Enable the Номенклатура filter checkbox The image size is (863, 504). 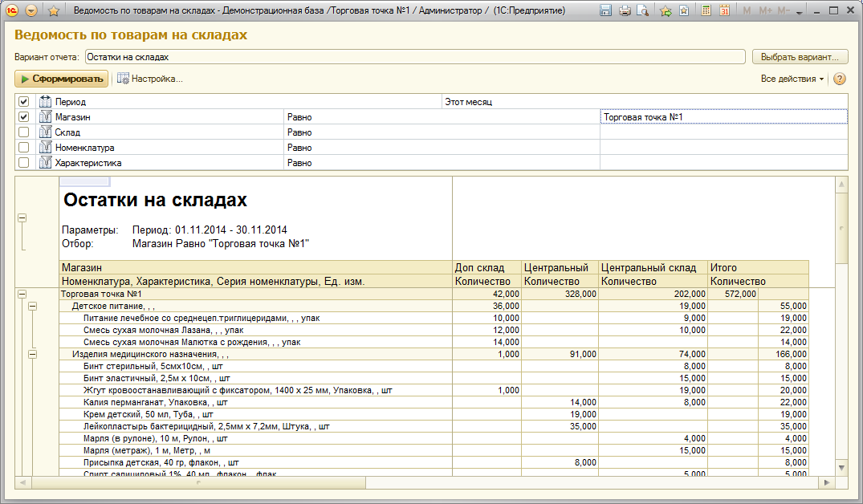tap(24, 148)
